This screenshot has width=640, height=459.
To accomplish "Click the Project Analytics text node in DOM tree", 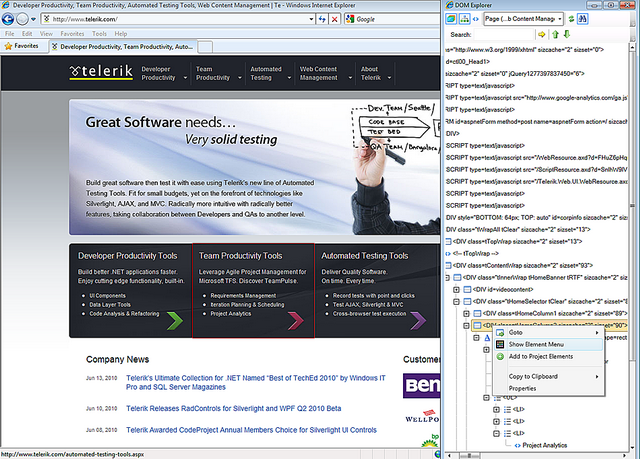I will (x=544, y=446).
